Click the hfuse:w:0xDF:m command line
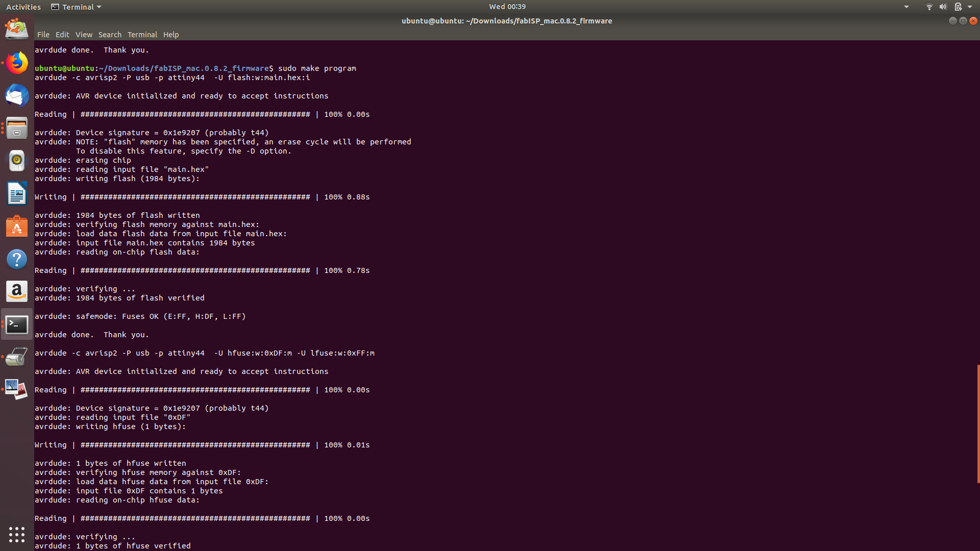This screenshot has height=551, width=980. 205,353
